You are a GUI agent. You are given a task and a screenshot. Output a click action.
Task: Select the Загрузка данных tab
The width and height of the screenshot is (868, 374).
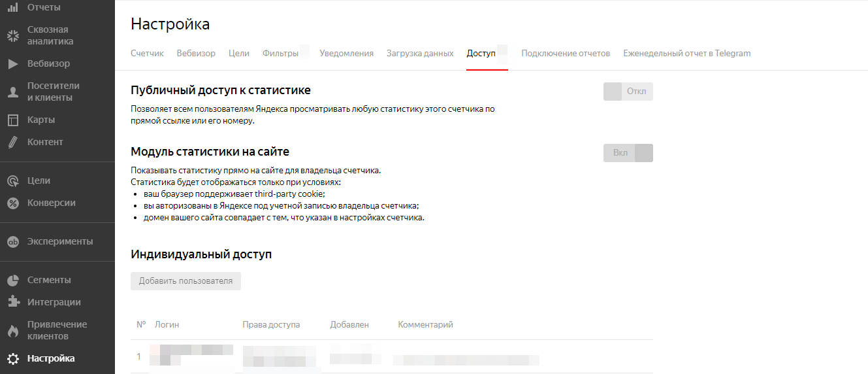[420, 54]
